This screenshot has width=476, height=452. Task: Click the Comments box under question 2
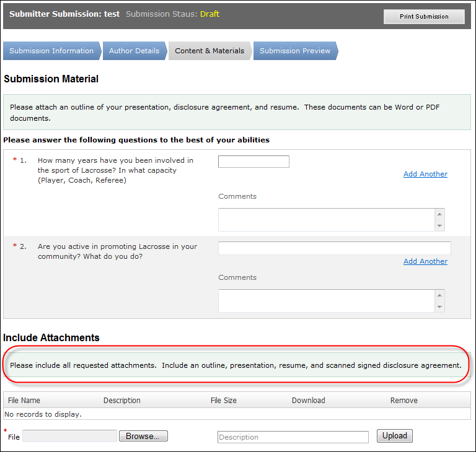click(327, 301)
